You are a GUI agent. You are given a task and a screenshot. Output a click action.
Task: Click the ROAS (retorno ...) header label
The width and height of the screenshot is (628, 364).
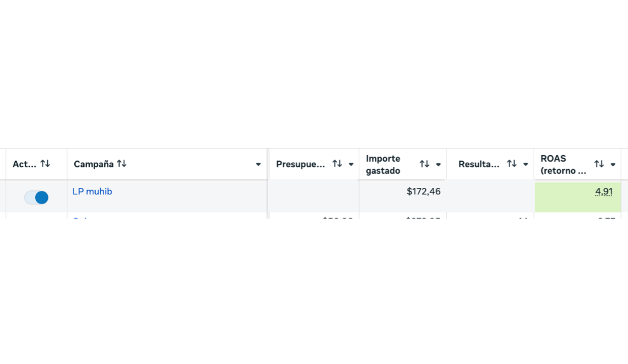(x=563, y=164)
